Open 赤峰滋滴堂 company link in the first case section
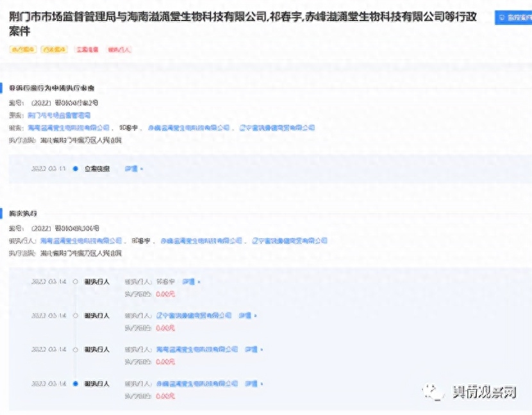Image resolution: width=532 pixels, height=415 pixels. [188, 128]
